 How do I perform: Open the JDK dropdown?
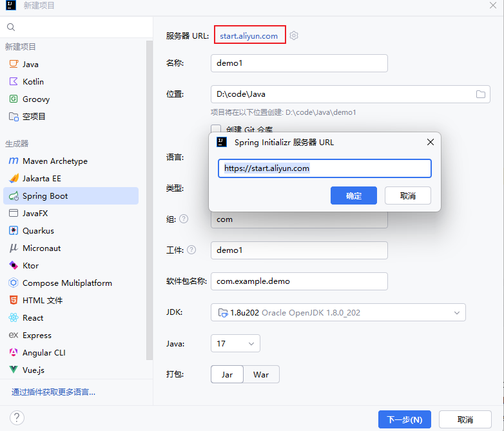coord(338,312)
